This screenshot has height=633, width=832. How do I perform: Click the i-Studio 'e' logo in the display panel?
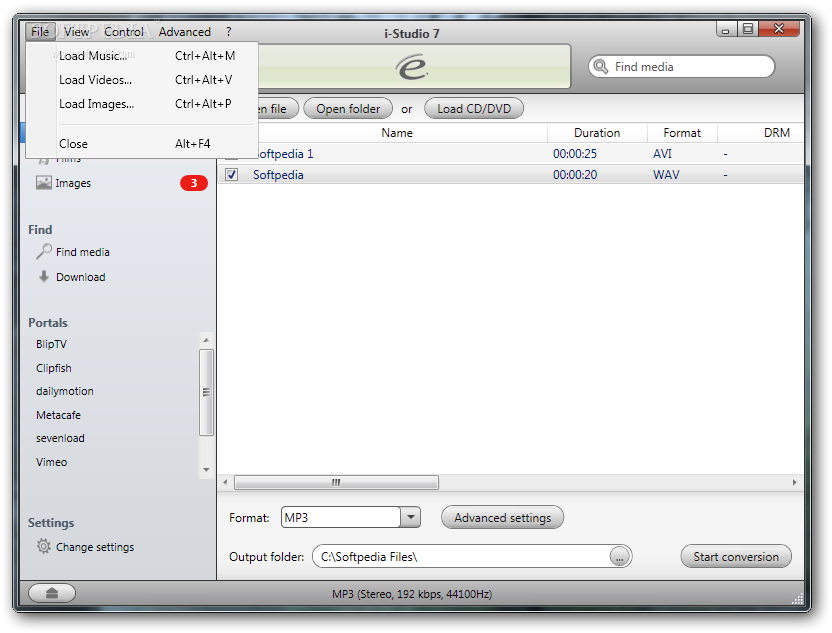pos(411,67)
